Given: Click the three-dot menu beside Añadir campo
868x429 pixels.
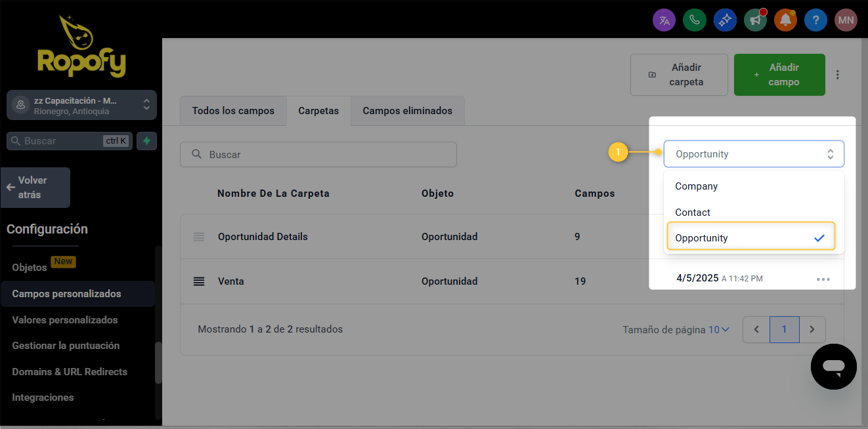Looking at the screenshot, I should pyautogui.click(x=837, y=75).
